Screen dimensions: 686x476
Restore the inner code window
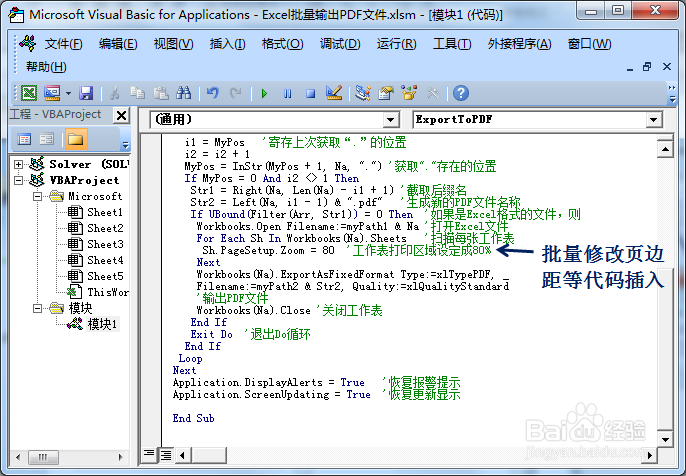coord(647,67)
